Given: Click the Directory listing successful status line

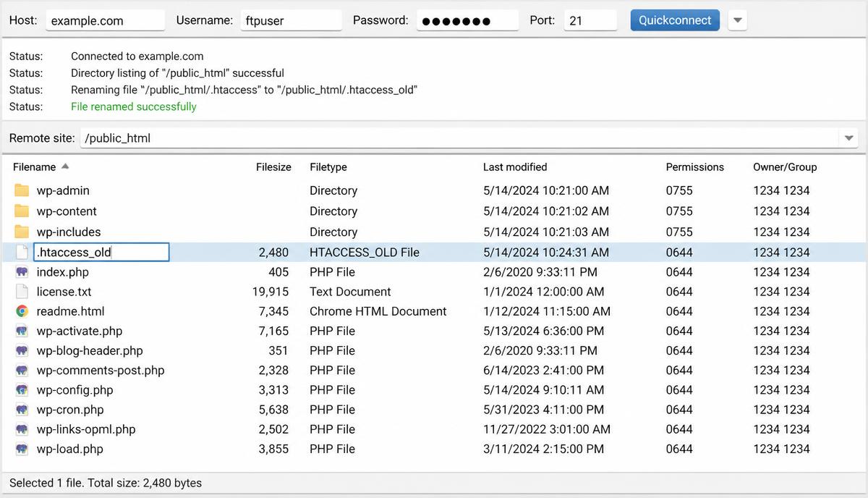Looking at the screenshot, I should click(177, 72).
